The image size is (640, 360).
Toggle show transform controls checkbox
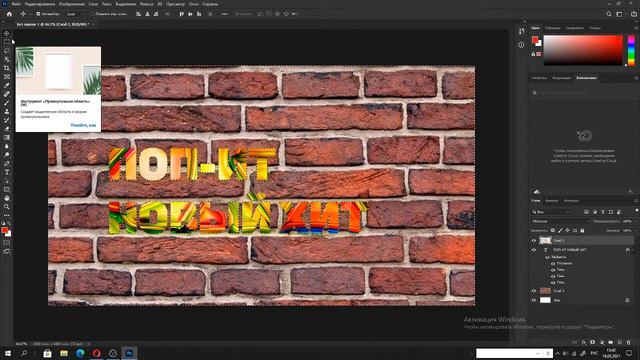[91, 14]
